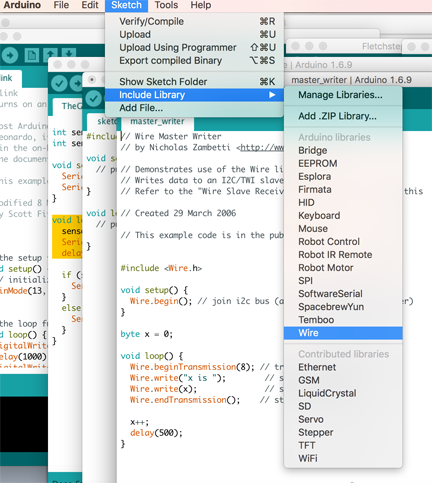Select the highlighted Wire library
The image size is (432, 483).
point(343,333)
